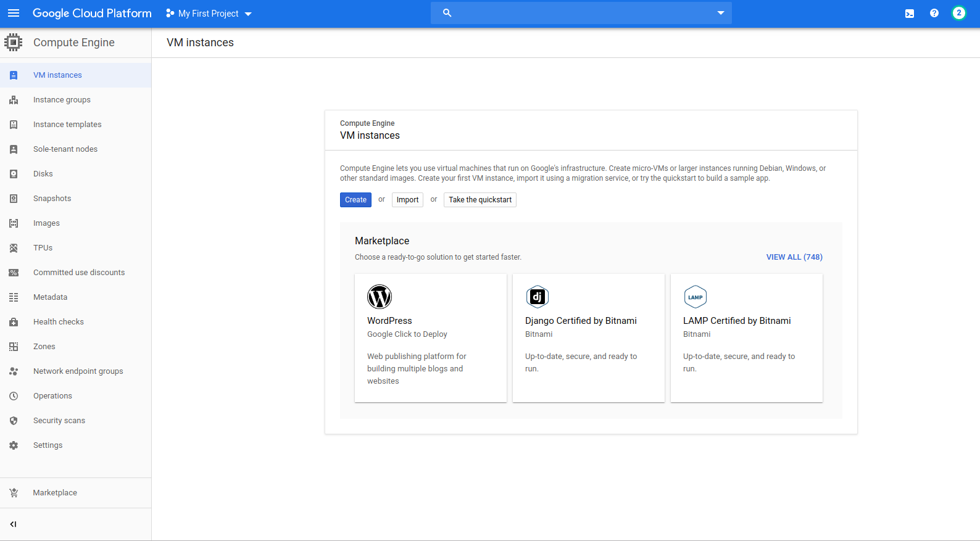Open the Images menu item
The height and width of the screenshot is (541, 980).
pos(75,223)
